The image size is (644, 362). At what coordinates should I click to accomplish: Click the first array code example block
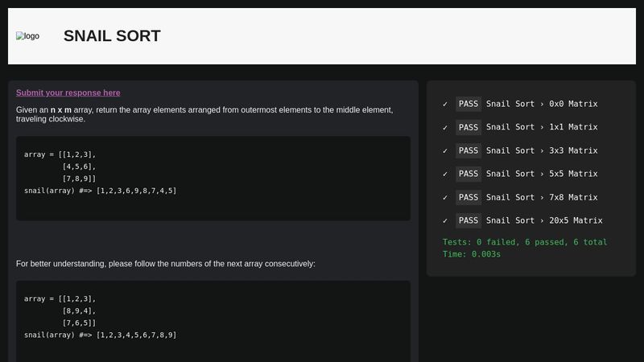point(213,178)
